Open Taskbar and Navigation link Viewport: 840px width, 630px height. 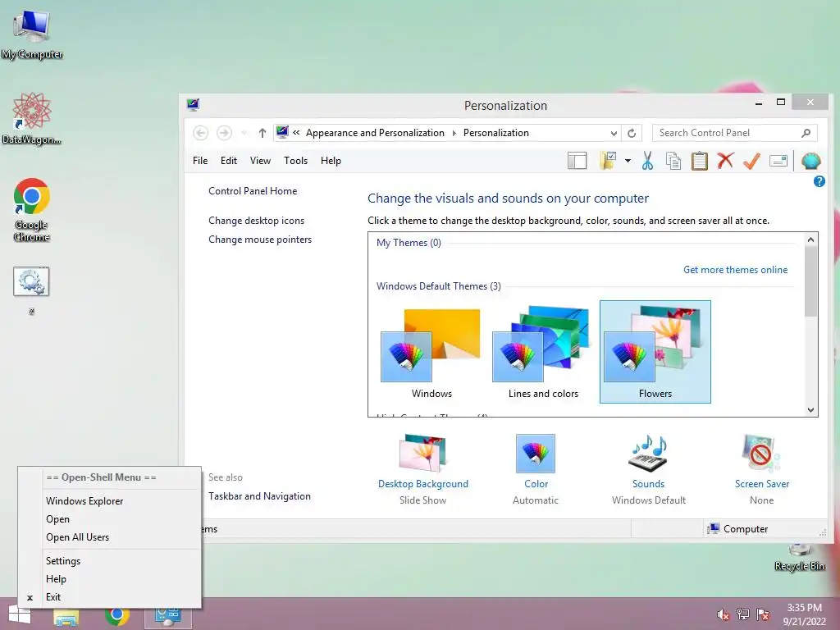pyautogui.click(x=259, y=496)
